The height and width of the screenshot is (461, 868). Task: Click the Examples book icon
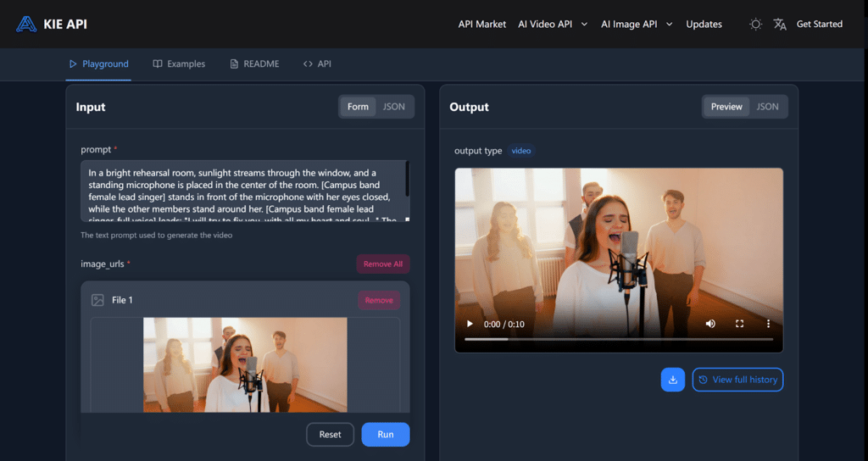click(x=158, y=64)
